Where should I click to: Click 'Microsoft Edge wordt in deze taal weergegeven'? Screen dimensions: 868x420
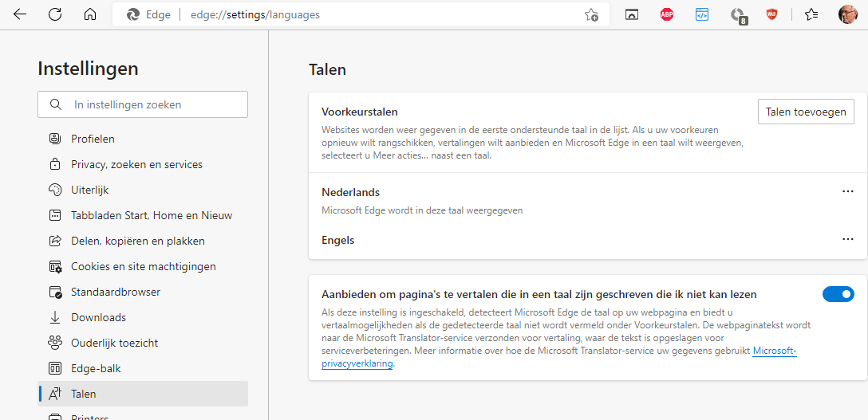point(422,210)
